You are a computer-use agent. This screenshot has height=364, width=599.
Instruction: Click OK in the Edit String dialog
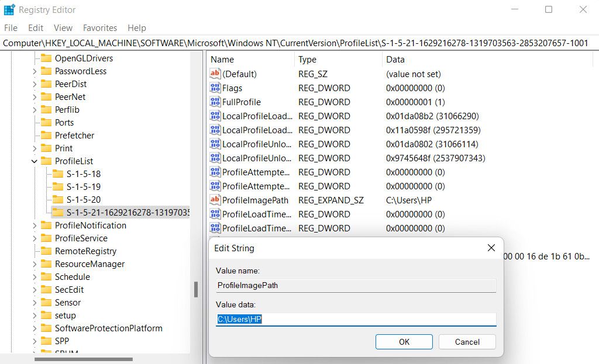[404, 342]
